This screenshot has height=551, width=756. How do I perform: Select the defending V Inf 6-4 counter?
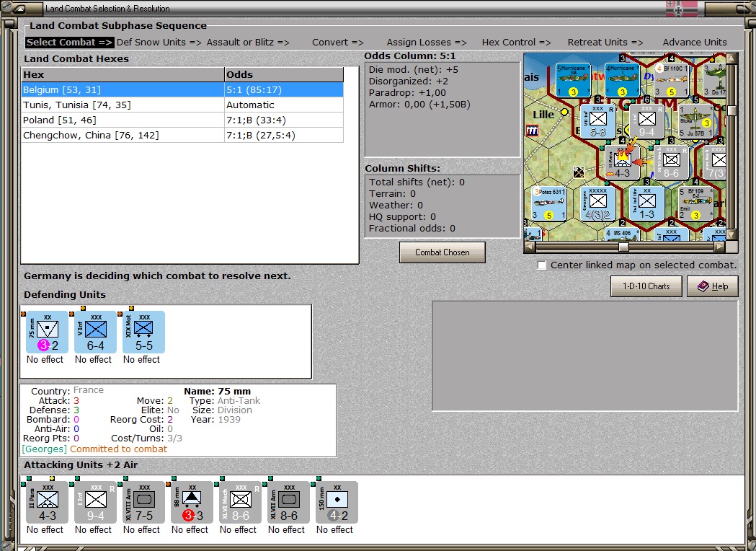click(x=95, y=332)
